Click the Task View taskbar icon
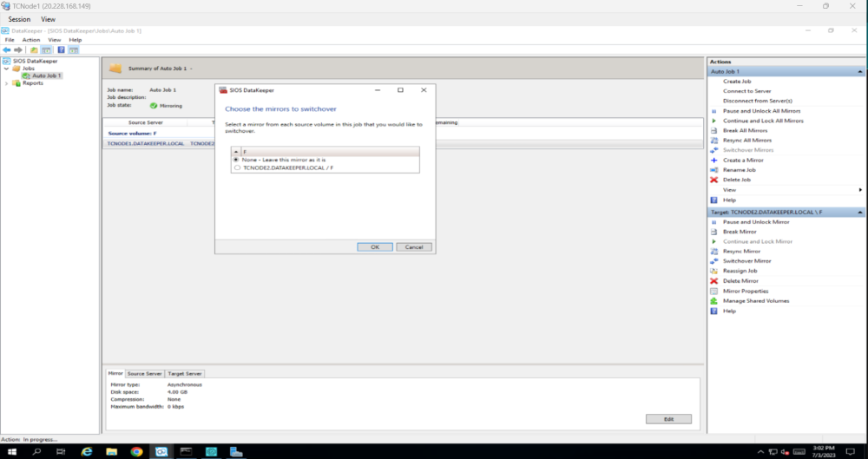The width and height of the screenshot is (868, 459). tap(61, 451)
